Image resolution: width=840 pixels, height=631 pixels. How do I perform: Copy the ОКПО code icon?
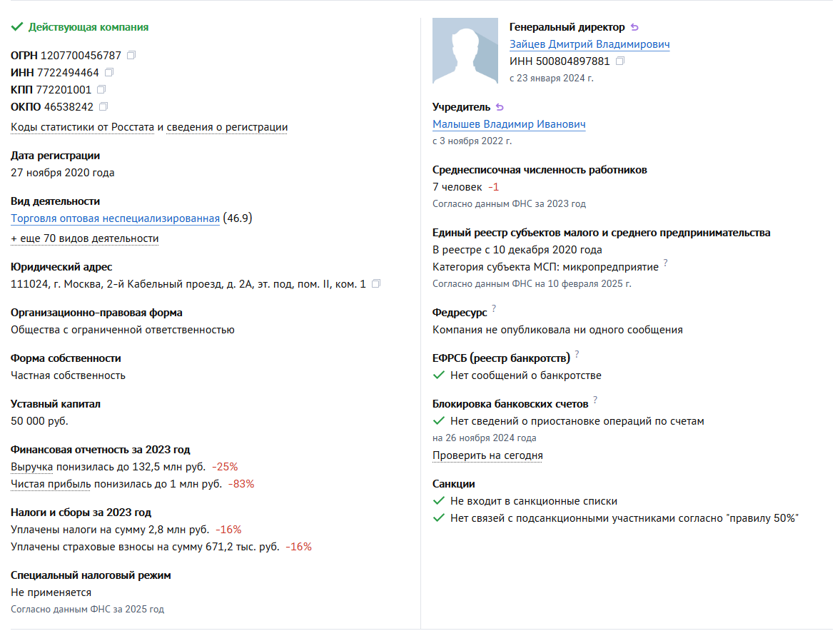(103, 106)
